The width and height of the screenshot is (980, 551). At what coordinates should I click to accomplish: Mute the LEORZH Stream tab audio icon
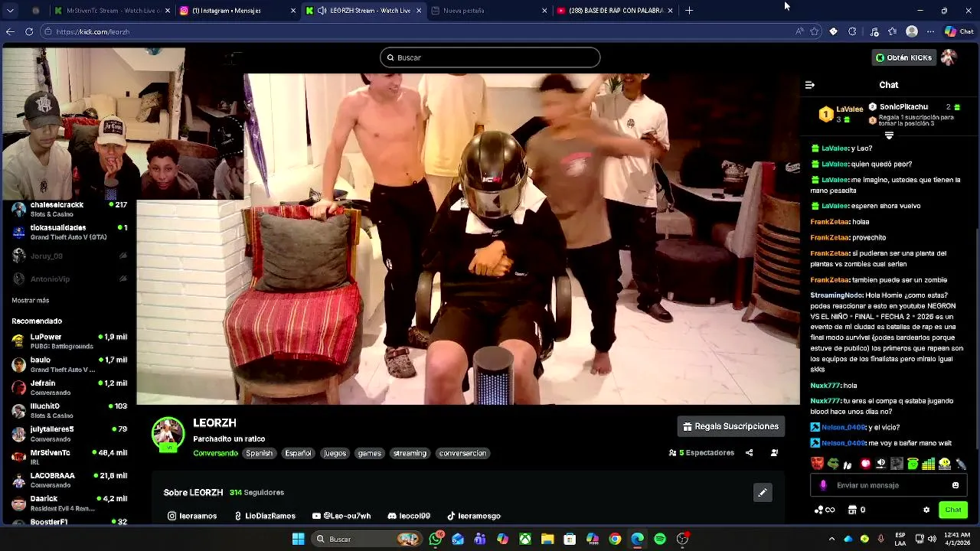coord(322,11)
